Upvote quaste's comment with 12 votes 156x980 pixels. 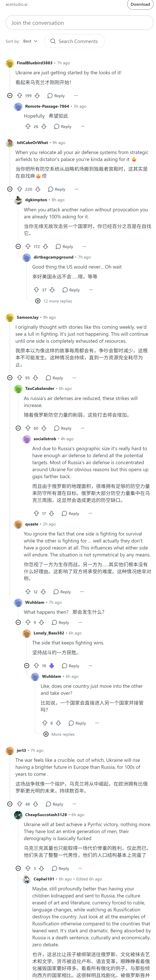coord(28,592)
